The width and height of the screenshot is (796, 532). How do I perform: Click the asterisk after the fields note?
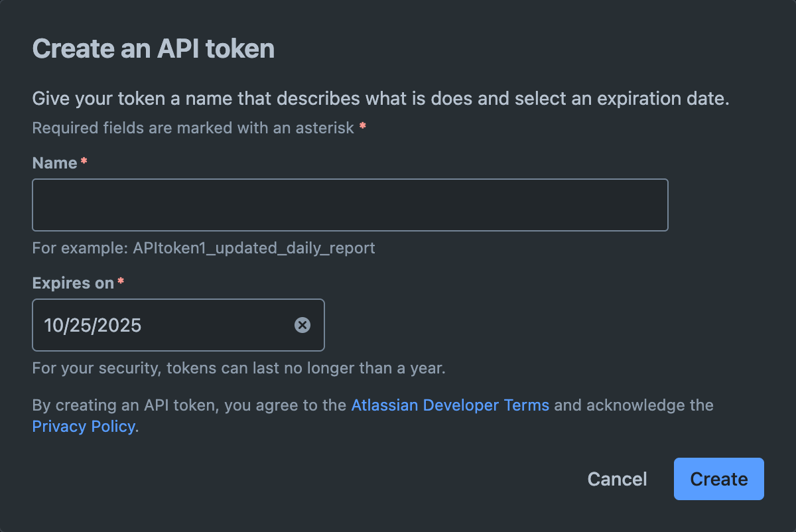pyautogui.click(x=362, y=124)
